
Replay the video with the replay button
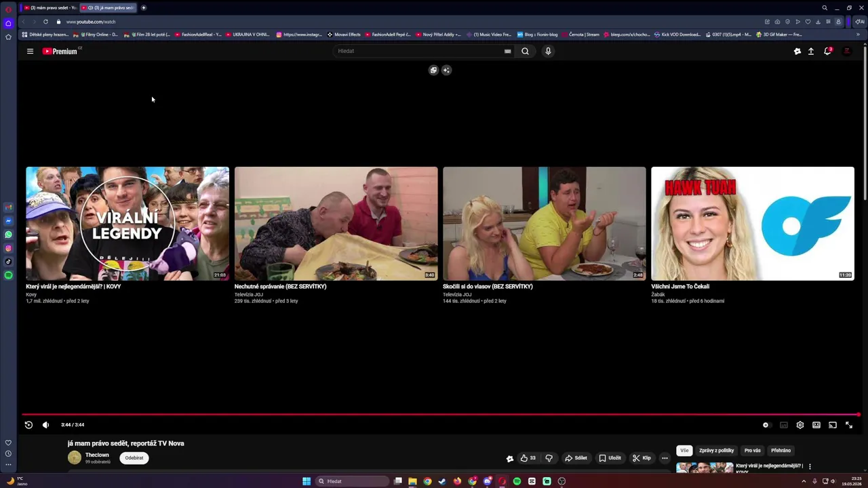point(28,425)
